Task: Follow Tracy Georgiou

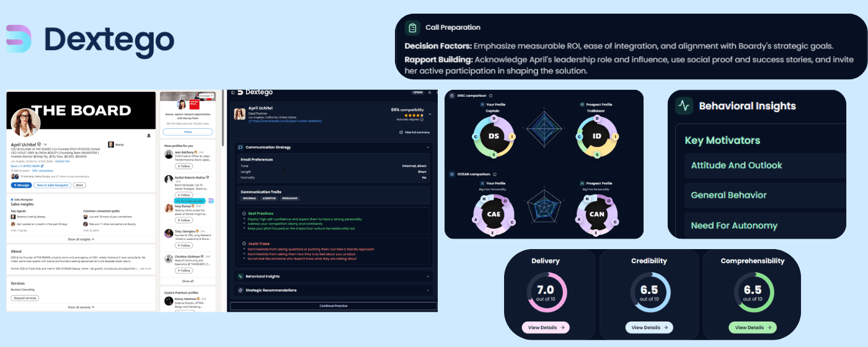Action: [x=184, y=245]
